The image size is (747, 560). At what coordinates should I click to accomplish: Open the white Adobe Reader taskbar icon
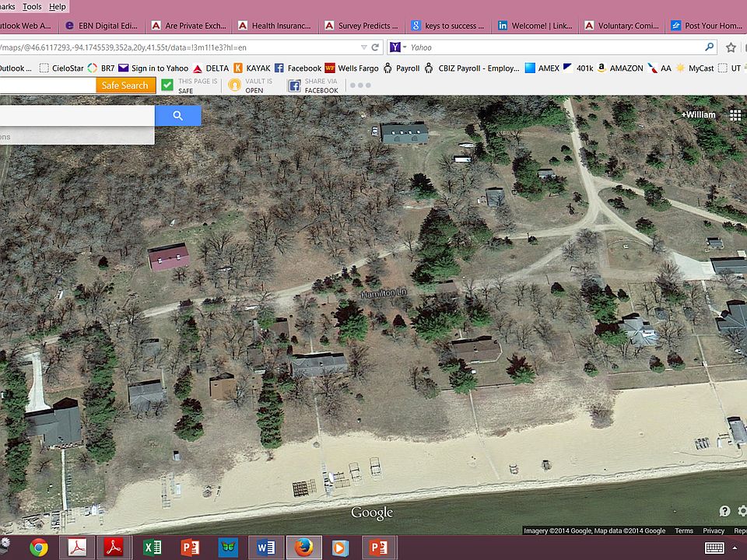point(77,548)
